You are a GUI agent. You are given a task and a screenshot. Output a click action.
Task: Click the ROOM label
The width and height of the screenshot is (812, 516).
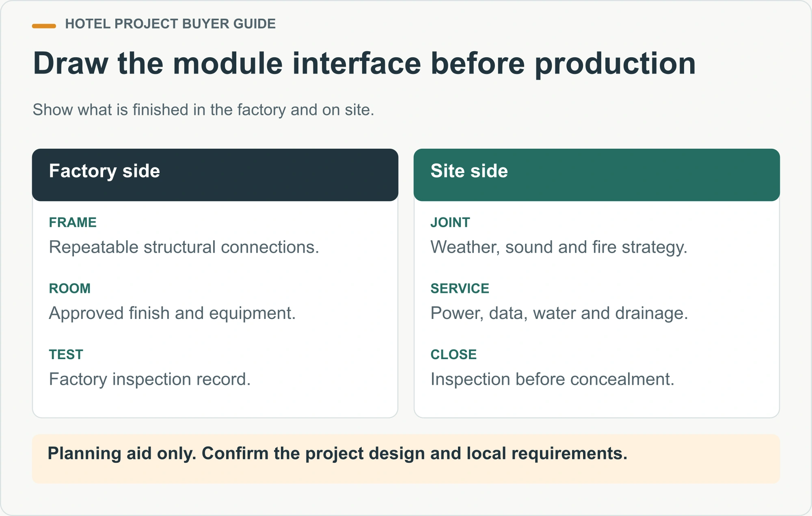(x=70, y=288)
